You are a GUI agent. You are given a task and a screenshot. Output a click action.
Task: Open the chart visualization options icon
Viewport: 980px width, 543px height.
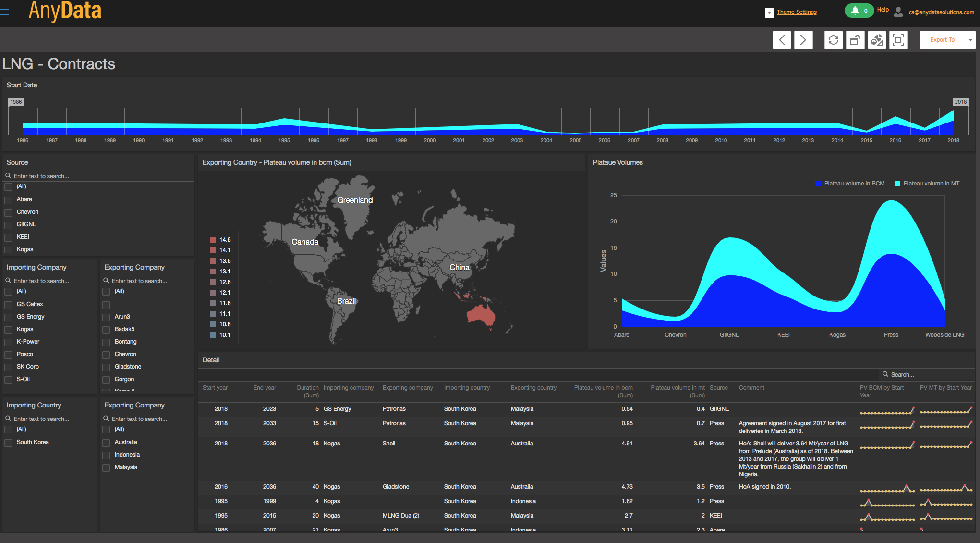click(x=877, y=40)
